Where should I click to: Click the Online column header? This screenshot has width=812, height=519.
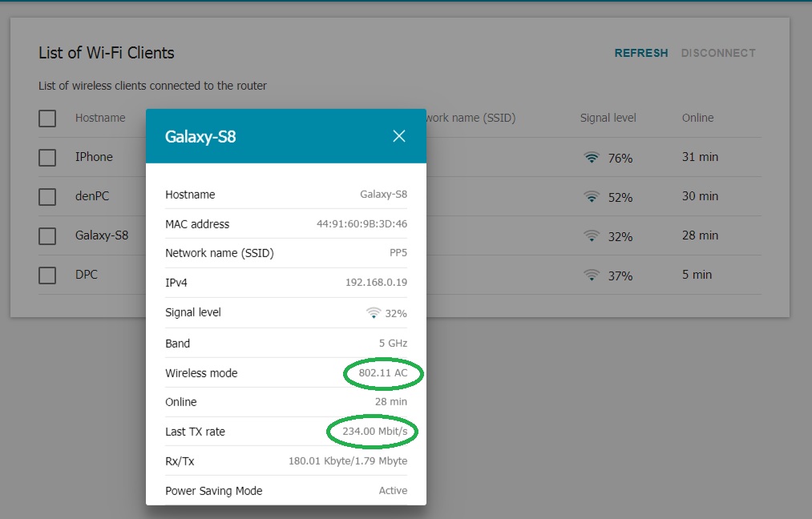coord(697,118)
